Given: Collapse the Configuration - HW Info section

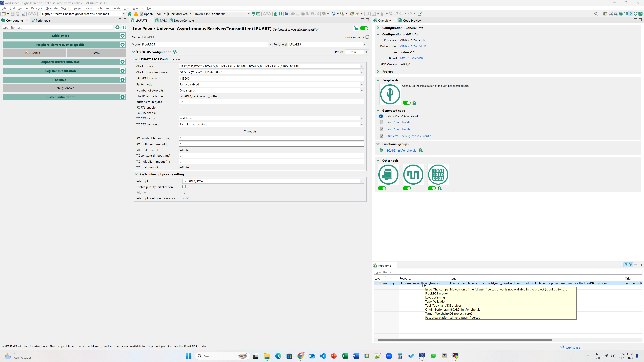Looking at the screenshot, I should tap(378, 34).
